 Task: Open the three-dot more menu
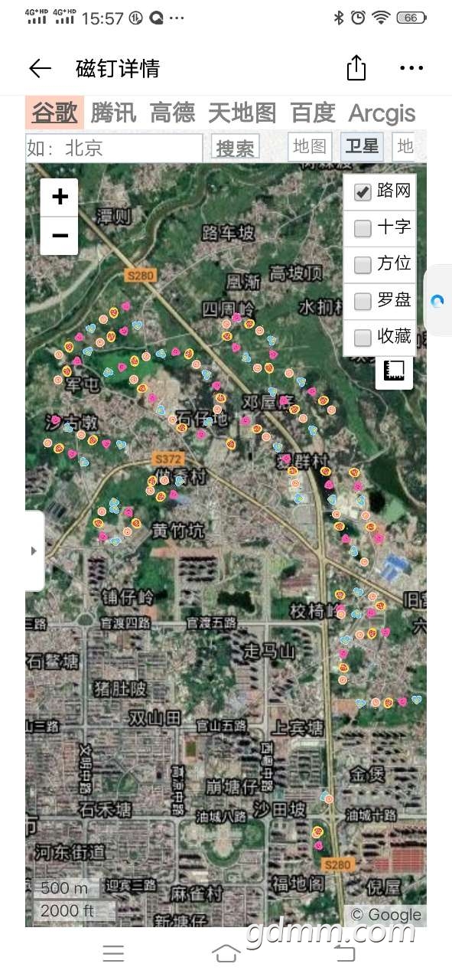click(x=411, y=68)
